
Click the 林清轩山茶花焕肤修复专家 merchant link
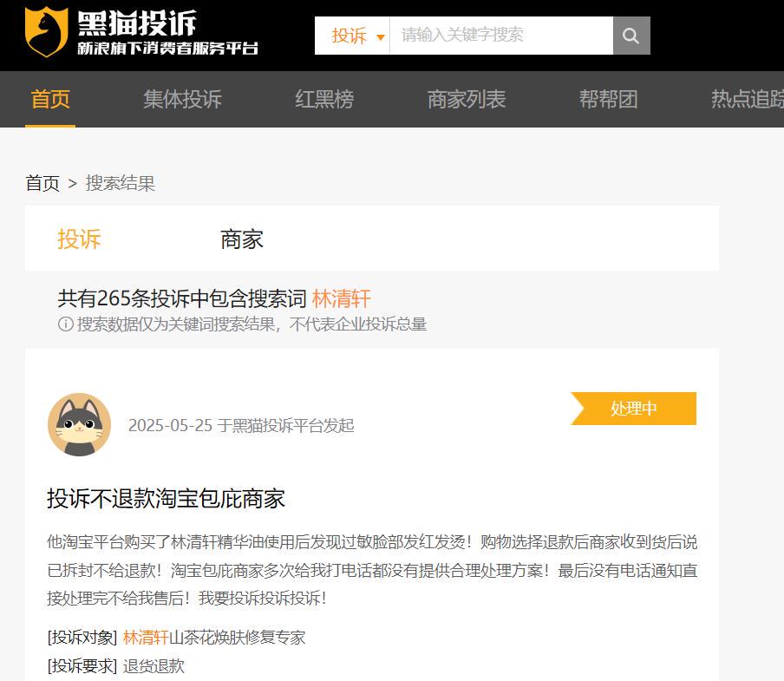pyautogui.click(x=214, y=638)
